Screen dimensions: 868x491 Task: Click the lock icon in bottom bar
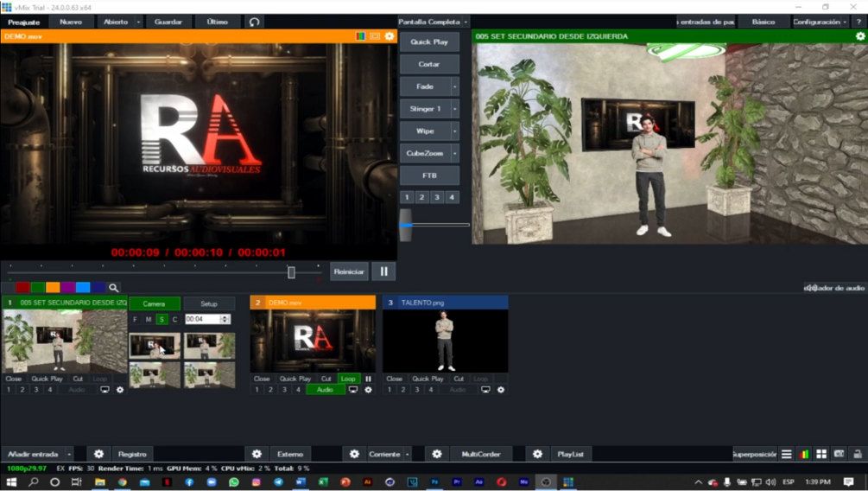(x=858, y=454)
